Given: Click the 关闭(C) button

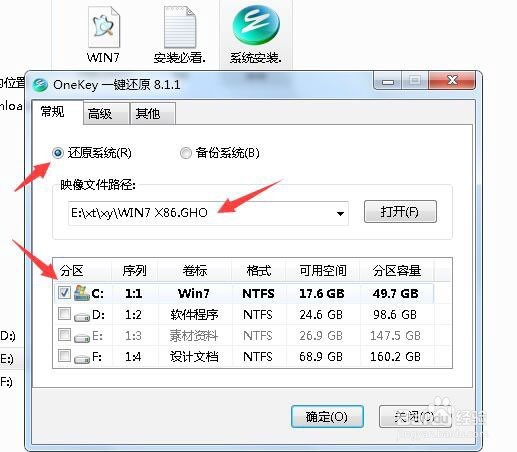Looking at the screenshot, I should point(415,416).
